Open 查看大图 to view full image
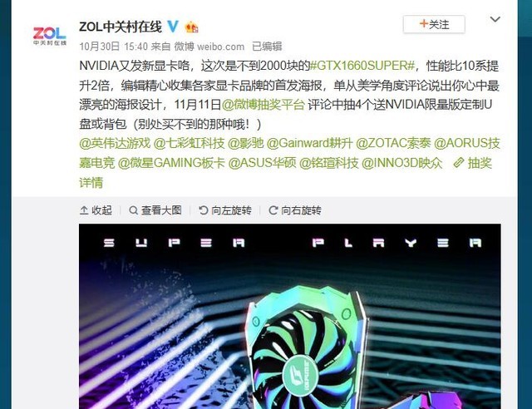Viewport: 532px width, 409px height. coord(155,210)
